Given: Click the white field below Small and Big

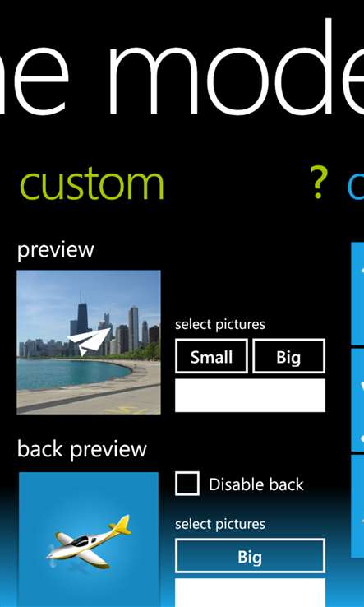Looking at the screenshot, I should 250,396.
